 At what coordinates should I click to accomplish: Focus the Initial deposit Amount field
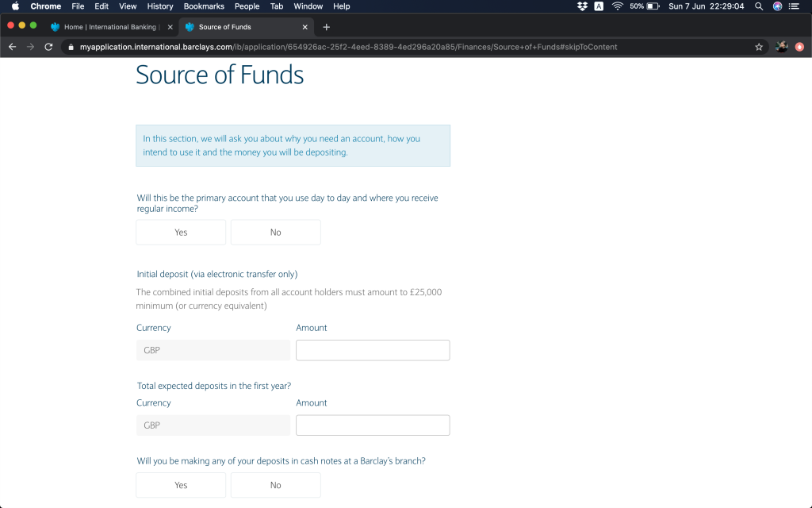373,350
